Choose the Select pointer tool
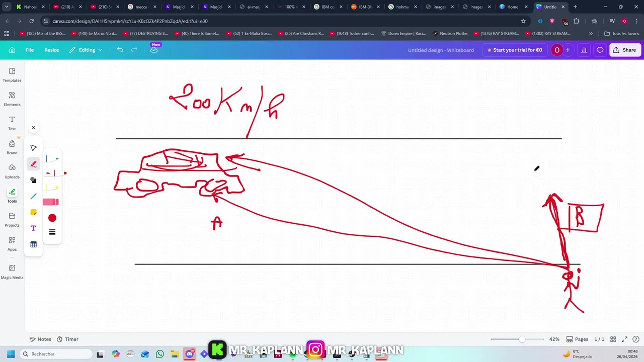 tap(34, 148)
